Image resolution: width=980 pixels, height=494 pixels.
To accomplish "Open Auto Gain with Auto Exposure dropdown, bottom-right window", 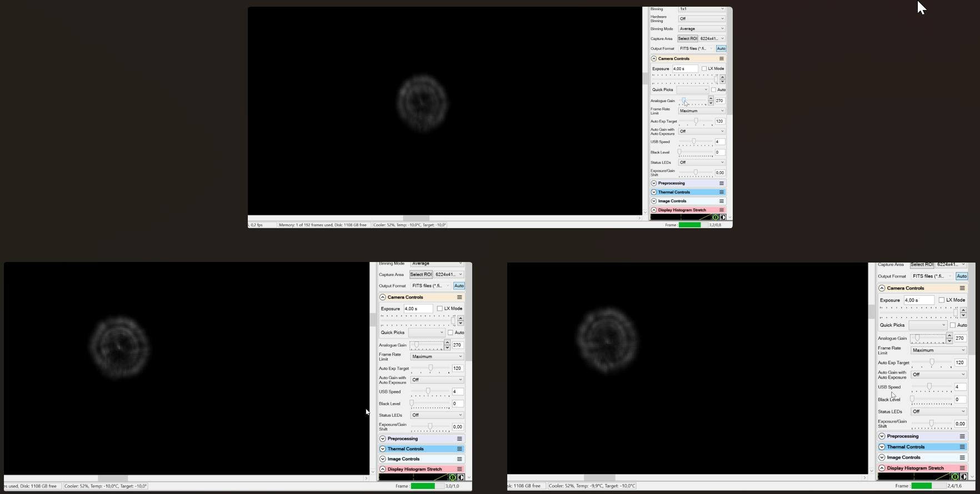I will point(939,375).
